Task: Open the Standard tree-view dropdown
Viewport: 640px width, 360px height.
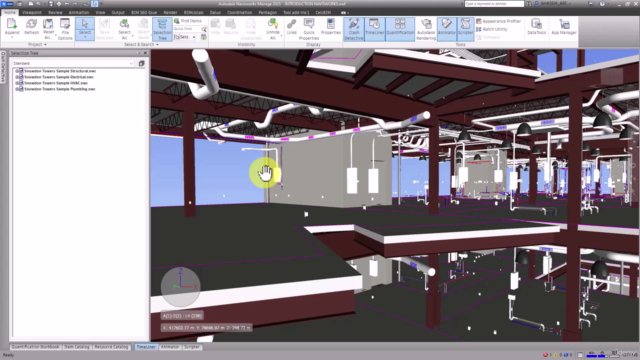Action: (x=73, y=63)
